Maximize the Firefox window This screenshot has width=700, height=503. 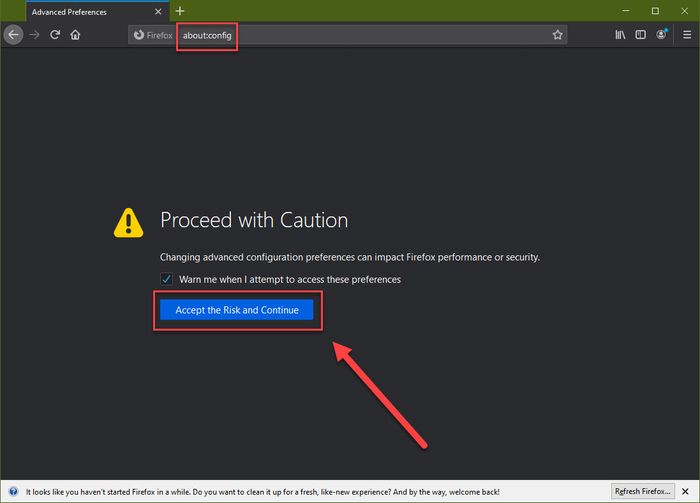coord(655,11)
